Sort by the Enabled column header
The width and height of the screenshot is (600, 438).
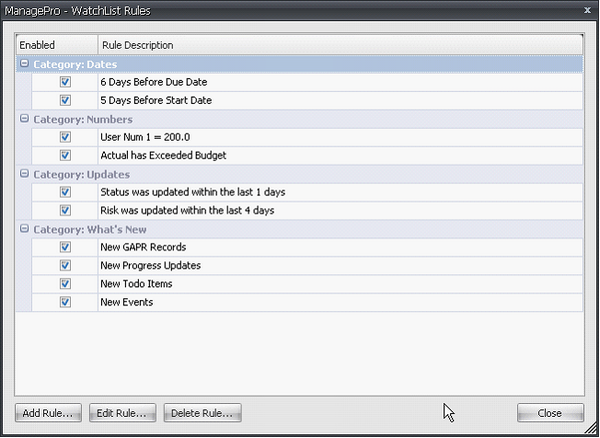coord(57,45)
